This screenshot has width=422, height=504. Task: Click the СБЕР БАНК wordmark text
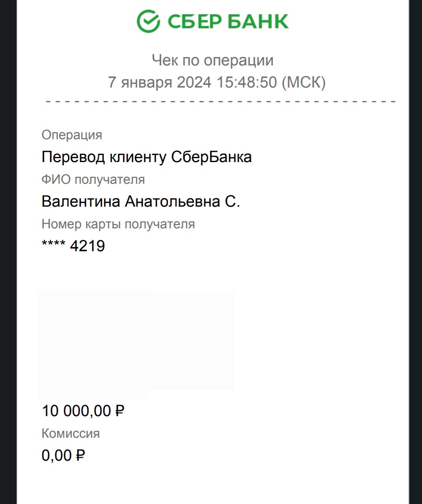pyautogui.click(x=228, y=21)
